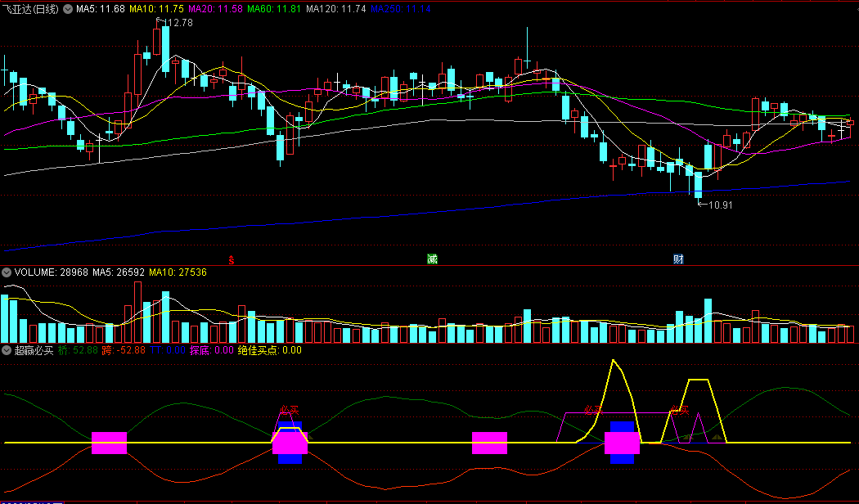Screen dimensions: 859x504
Task: Click the first 必买 signal label
Action: (290, 410)
